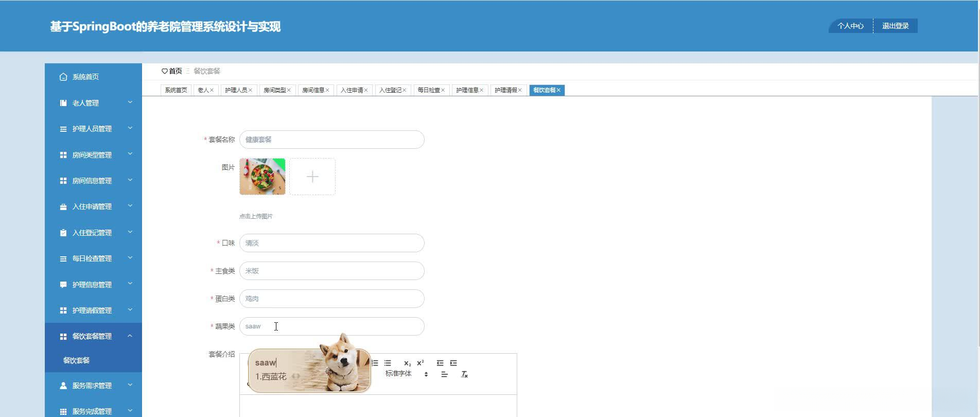This screenshot has width=980, height=417.
Task: Click the 服务需求管理 person icon
Action: click(x=63, y=386)
